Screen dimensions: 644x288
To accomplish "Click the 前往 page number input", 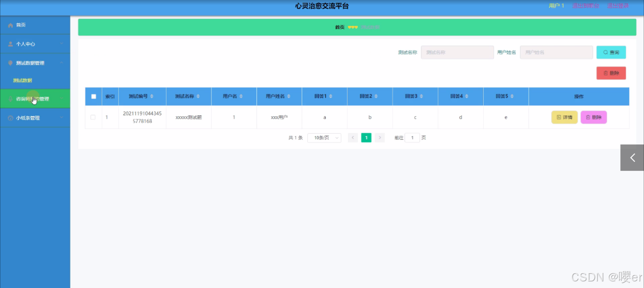I will pos(412,138).
